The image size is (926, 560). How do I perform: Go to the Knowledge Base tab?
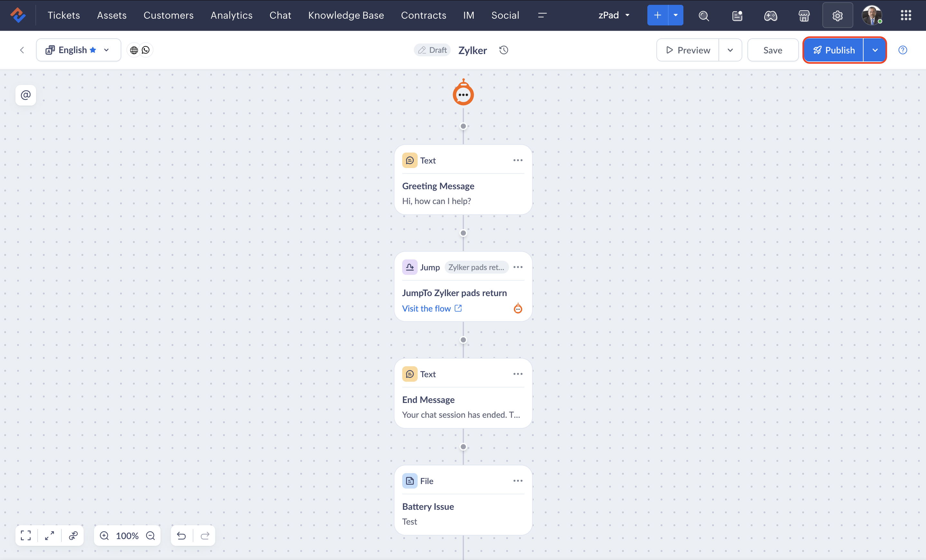346,15
